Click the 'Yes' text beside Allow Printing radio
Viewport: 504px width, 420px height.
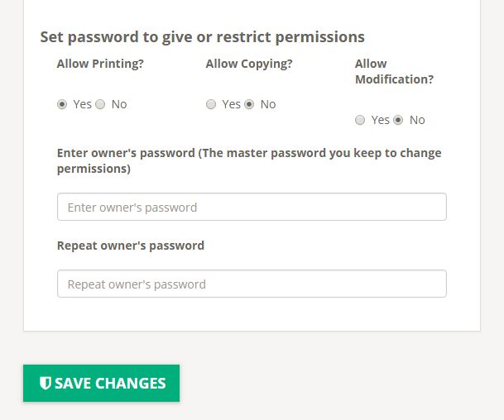click(x=82, y=104)
